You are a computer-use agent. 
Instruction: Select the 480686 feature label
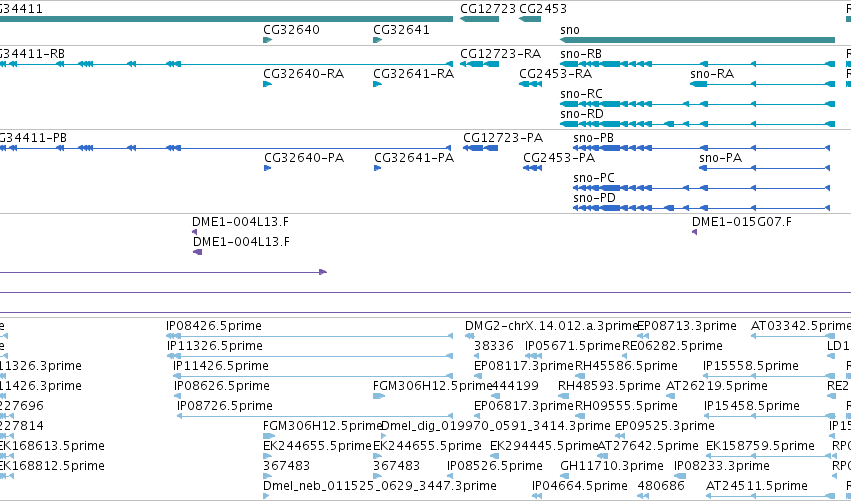(x=662, y=486)
